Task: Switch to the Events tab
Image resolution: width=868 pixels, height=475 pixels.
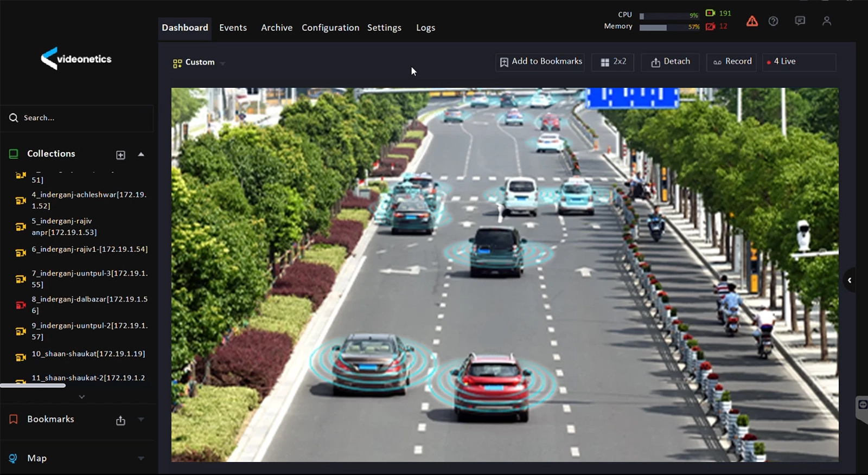Action: [x=233, y=28]
